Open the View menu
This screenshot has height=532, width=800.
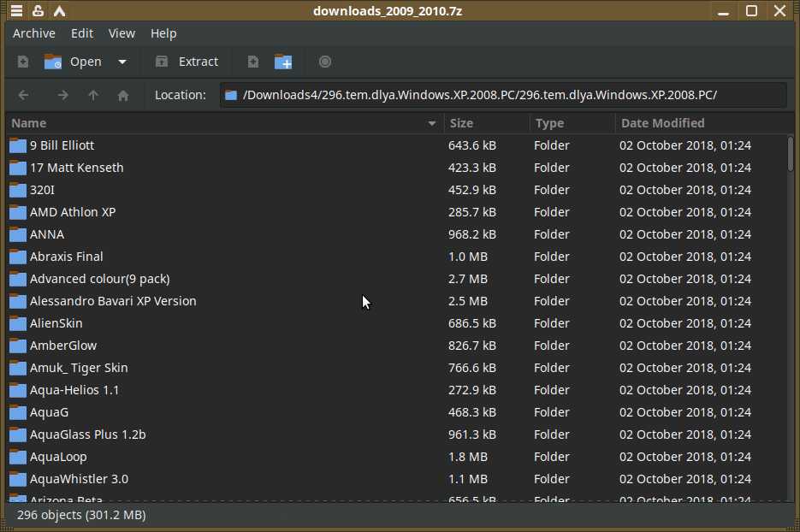click(x=122, y=33)
